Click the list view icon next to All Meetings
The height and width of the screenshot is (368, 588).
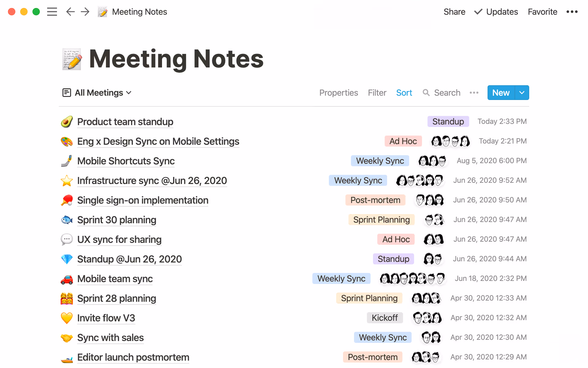(x=67, y=93)
